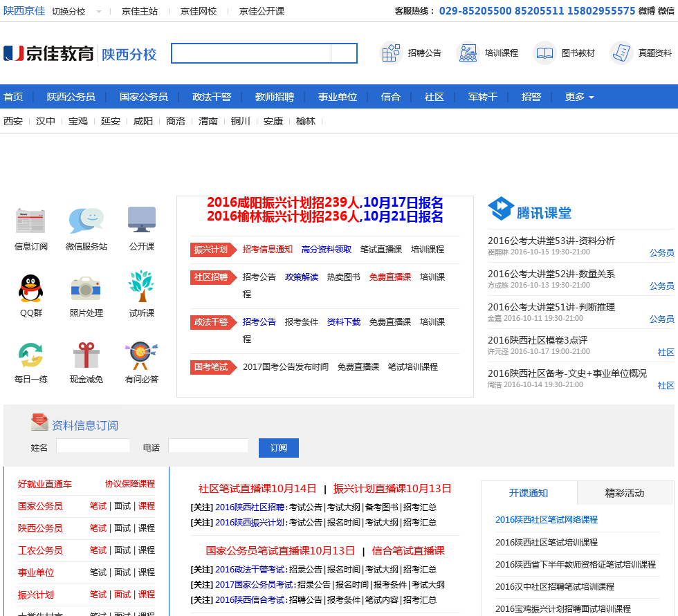Open the 每日一练 refresh arrows icon

30,355
